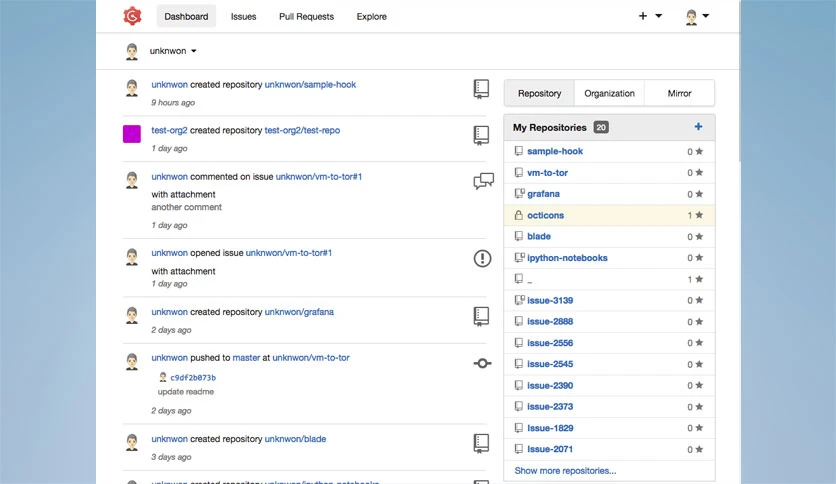The image size is (836, 484).
Task: Click the star icon in the sample-hook row
Action: [x=699, y=151]
